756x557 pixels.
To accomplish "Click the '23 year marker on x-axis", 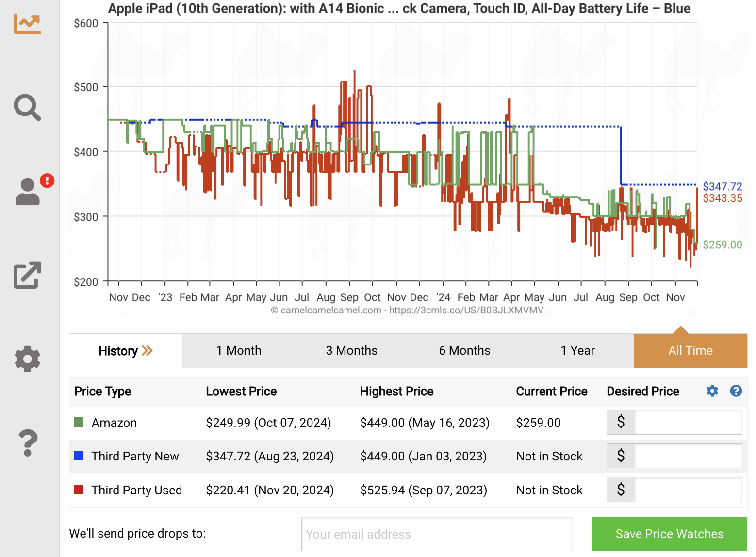I will tap(165, 297).
